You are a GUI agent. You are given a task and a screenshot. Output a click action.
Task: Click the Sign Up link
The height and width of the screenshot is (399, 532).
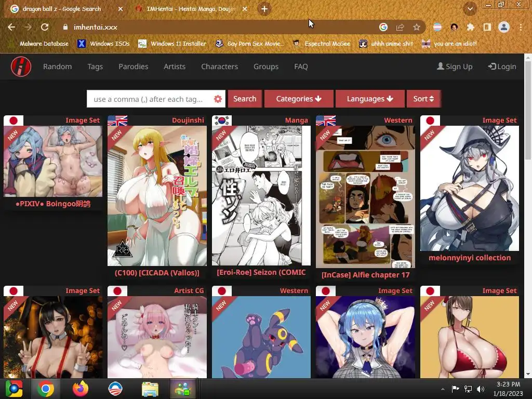[x=455, y=66]
